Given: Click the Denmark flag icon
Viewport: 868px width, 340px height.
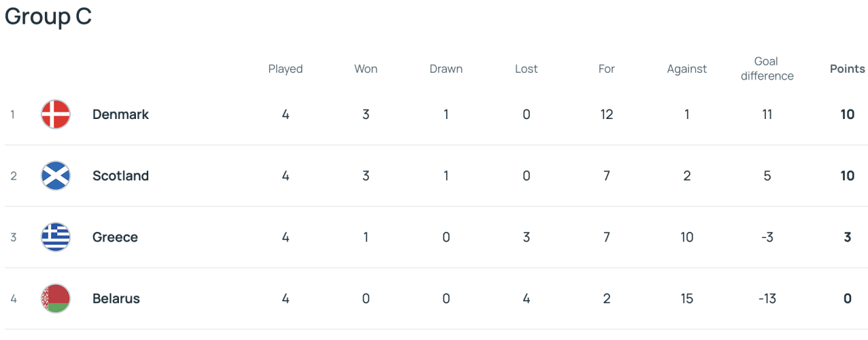Looking at the screenshot, I should 56,114.
